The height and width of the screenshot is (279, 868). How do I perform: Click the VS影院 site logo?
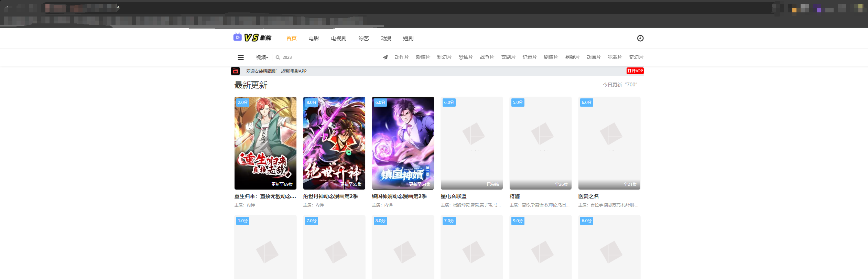point(252,37)
